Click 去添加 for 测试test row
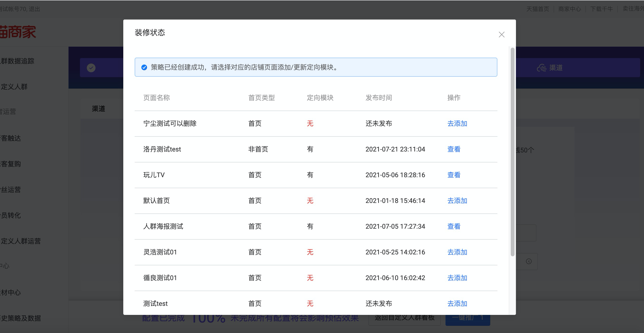Image resolution: width=644 pixels, height=333 pixels. click(x=457, y=303)
